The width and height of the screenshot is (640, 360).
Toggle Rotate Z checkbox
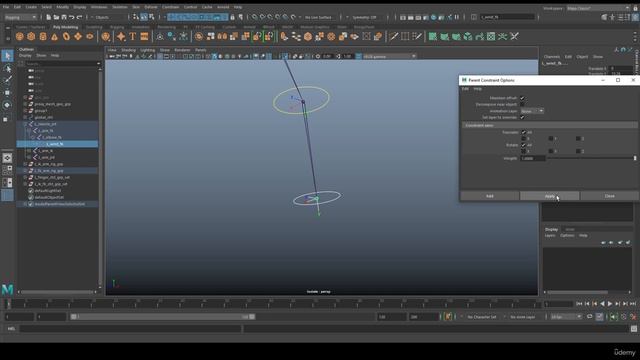(578, 151)
